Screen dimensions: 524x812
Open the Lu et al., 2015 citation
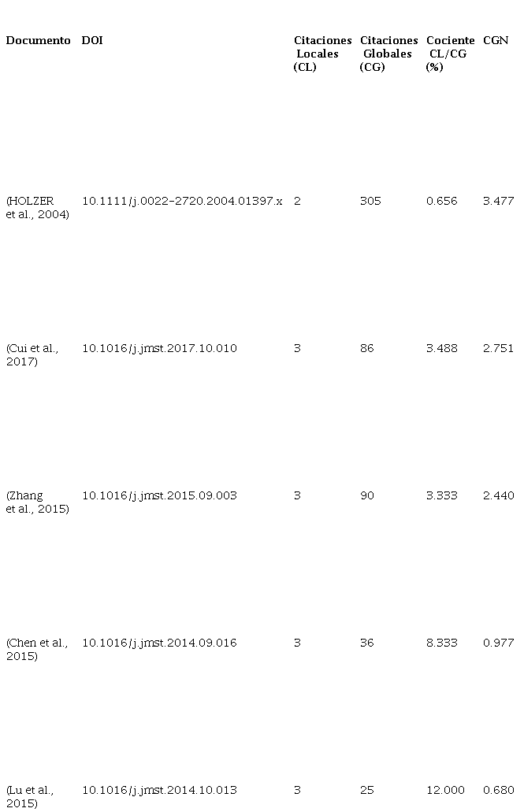pyautogui.click(x=30, y=797)
